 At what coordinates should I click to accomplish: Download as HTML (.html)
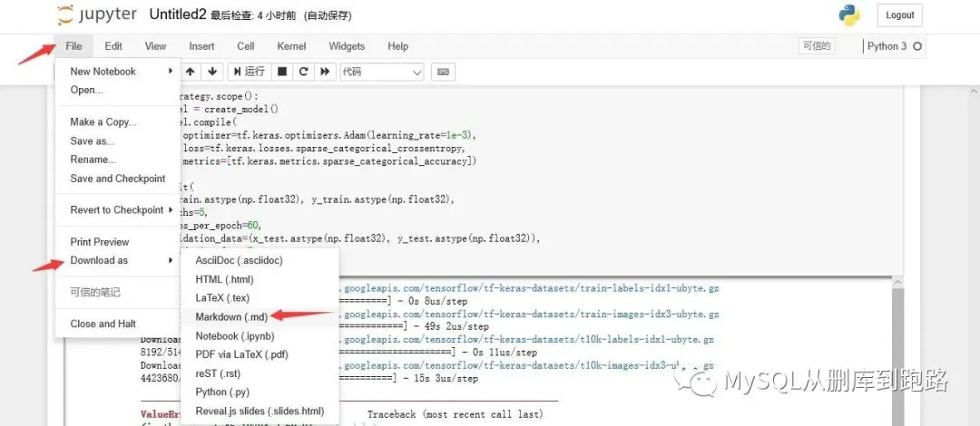[x=260, y=279]
